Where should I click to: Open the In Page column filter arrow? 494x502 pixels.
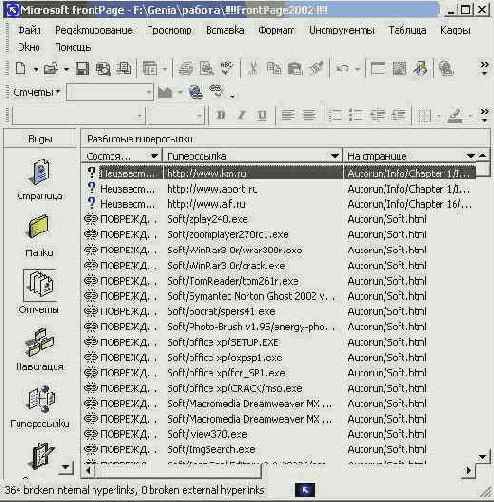click(470, 156)
